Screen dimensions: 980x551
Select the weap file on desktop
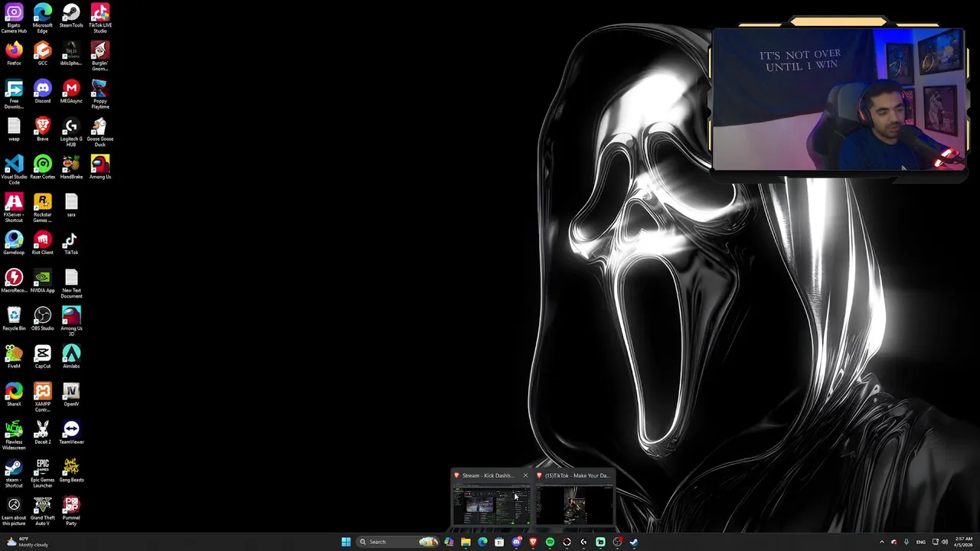(14, 129)
